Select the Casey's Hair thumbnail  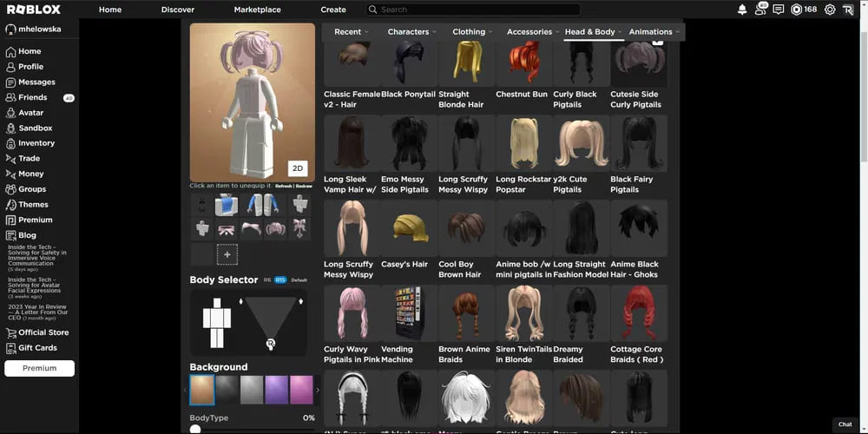point(409,229)
